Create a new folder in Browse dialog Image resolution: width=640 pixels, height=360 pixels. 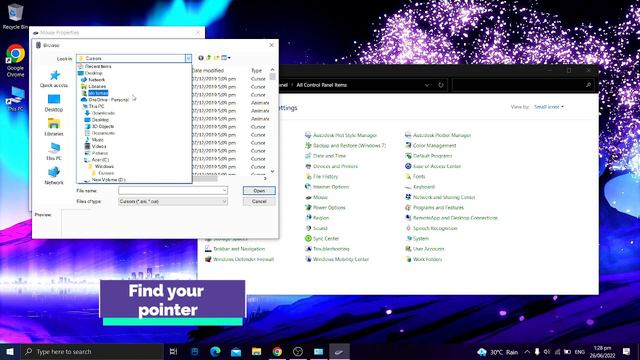pyautogui.click(x=216, y=58)
